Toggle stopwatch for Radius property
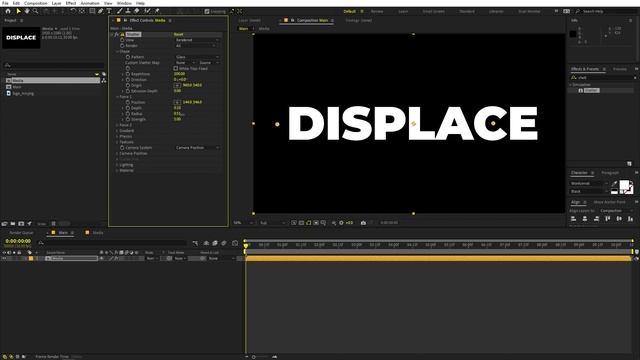The image size is (640, 360). [x=128, y=113]
